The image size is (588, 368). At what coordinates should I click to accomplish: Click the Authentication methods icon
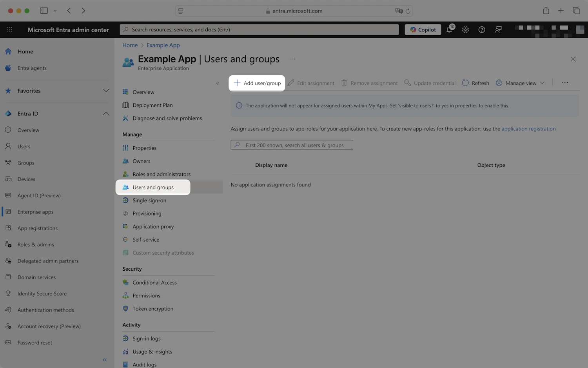pyautogui.click(x=8, y=310)
